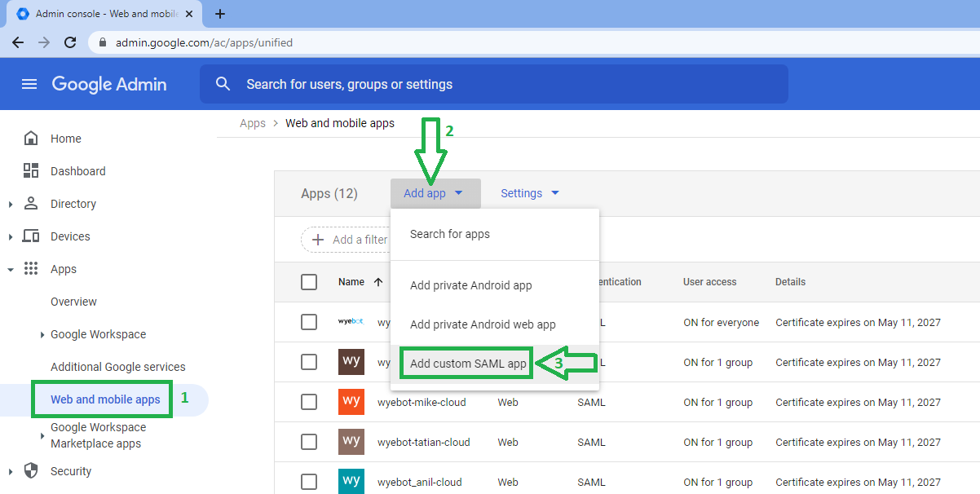Open a new browser tab

click(220, 14)
